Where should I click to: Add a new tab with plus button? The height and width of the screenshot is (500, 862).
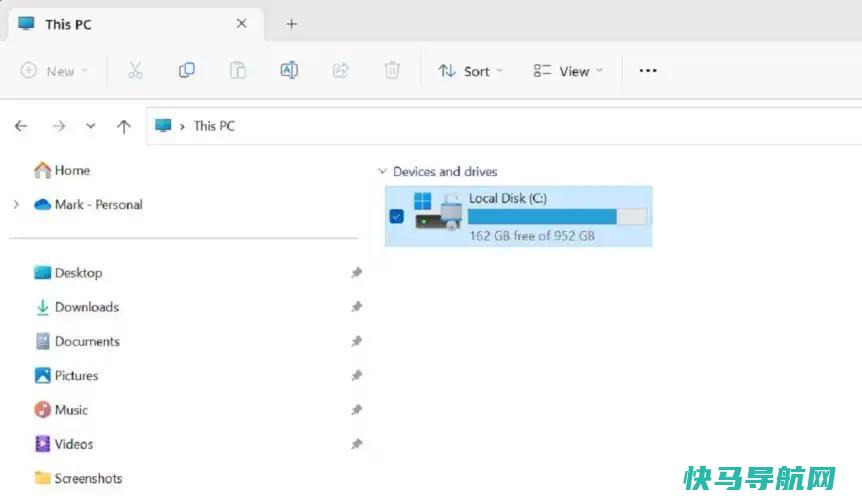[291, 24]
